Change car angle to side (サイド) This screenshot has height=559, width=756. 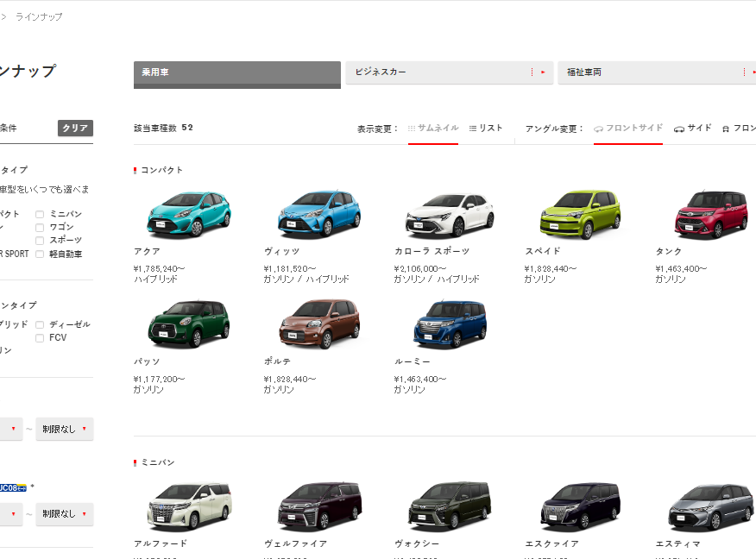tap(693, 128)
